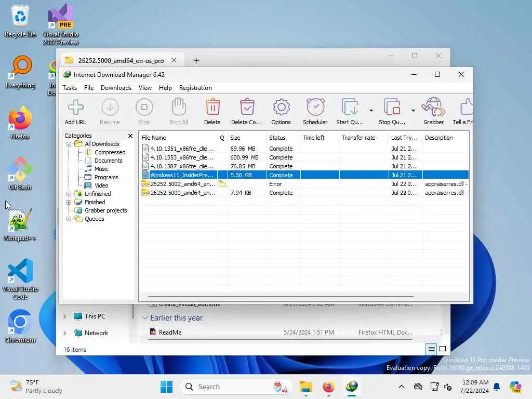The width and height of the screenshot is (532, 399).
Task: Click the Start Queue icon
Action: click(350, 108)
